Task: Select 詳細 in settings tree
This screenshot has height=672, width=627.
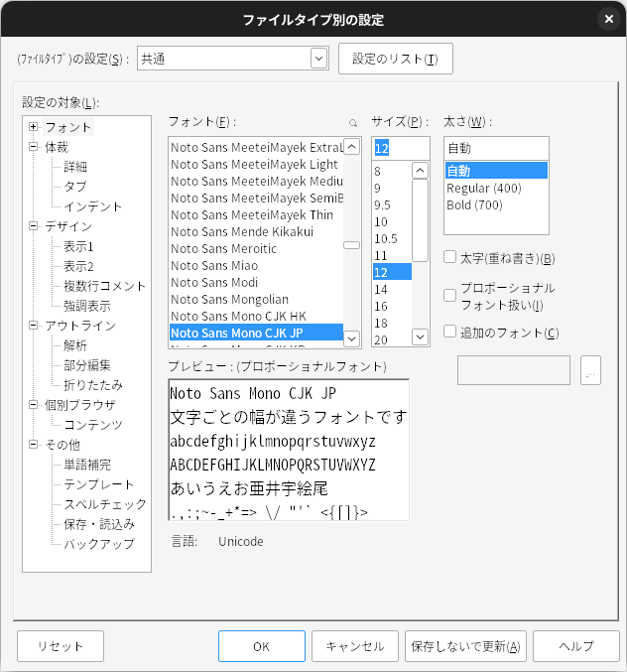Action: [75, 167]
